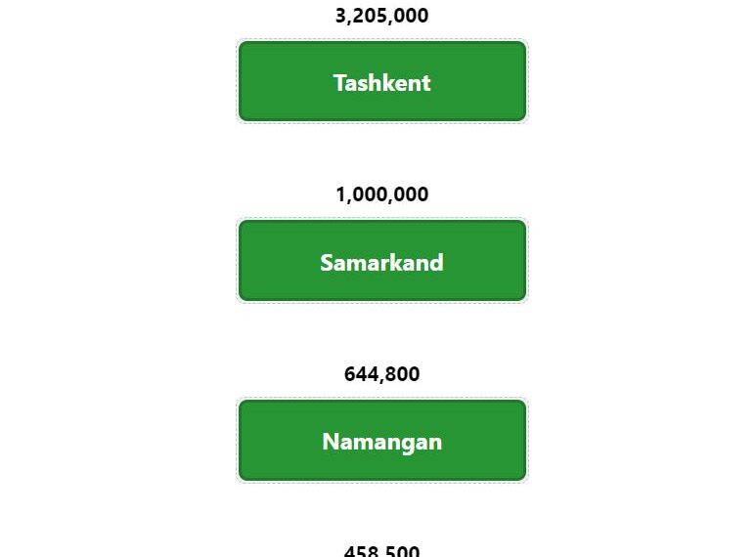Click the 3,205,000 population number
This screenshot has width=756, height=557.
[381, 16]
